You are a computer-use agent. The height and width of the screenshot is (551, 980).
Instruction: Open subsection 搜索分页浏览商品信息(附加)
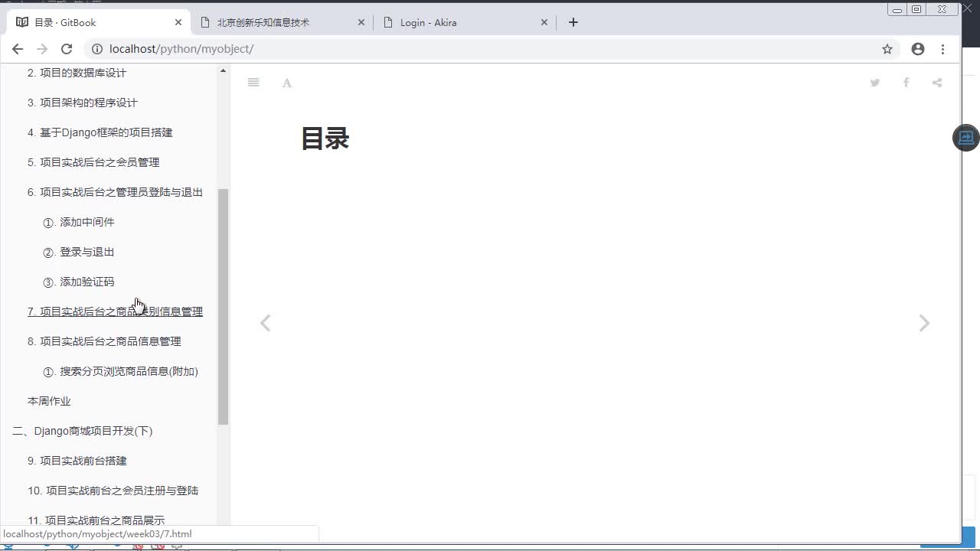120,371
